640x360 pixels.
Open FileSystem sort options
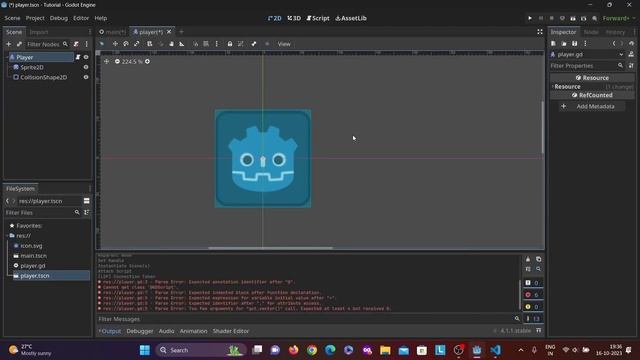(x=87, y=212)
